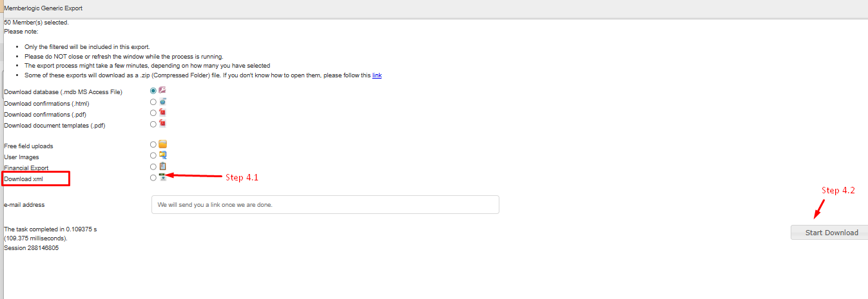Click the Download confirmations (.html) label
The height and width of the screenshot is (299, 868).
point(46,103)
